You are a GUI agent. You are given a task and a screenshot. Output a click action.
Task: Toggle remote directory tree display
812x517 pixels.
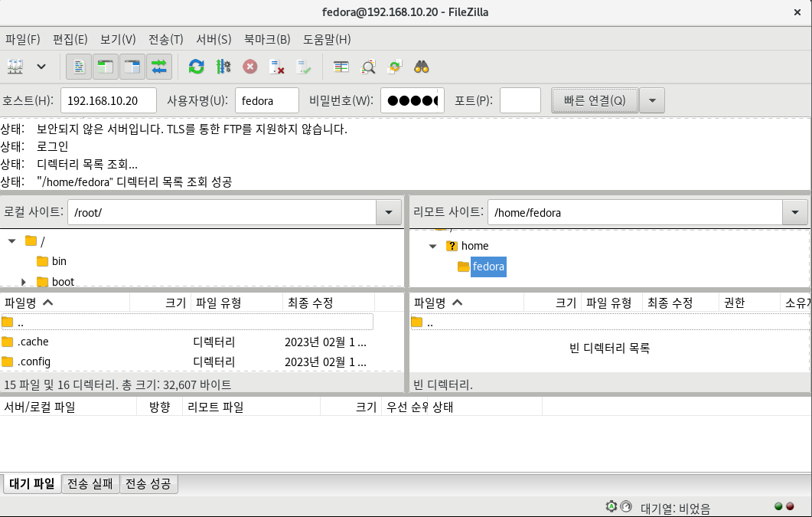[x=132, y=67]
